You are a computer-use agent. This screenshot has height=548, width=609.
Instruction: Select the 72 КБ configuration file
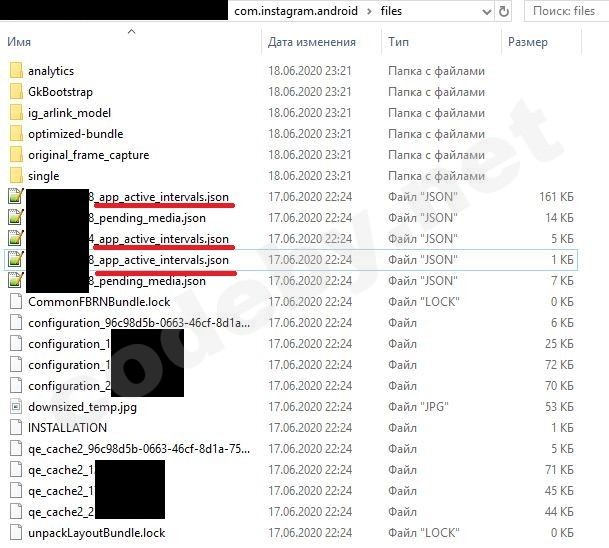coord(69,365)
